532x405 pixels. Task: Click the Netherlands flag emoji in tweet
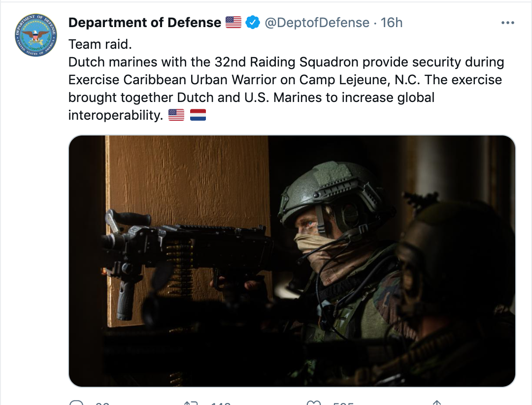tap(198, 115)
